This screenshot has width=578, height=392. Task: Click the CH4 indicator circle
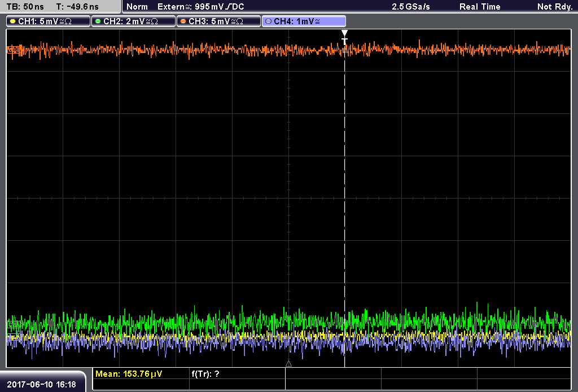point(268,21)
